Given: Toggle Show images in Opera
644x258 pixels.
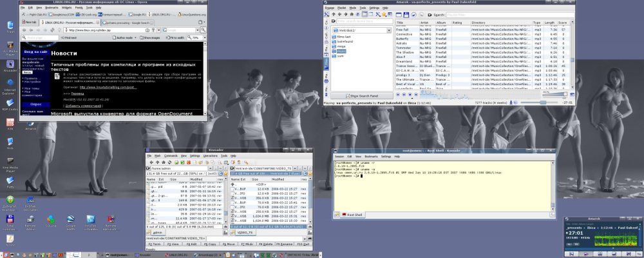Looking at the screenshot, I should (x=150, y=37).
